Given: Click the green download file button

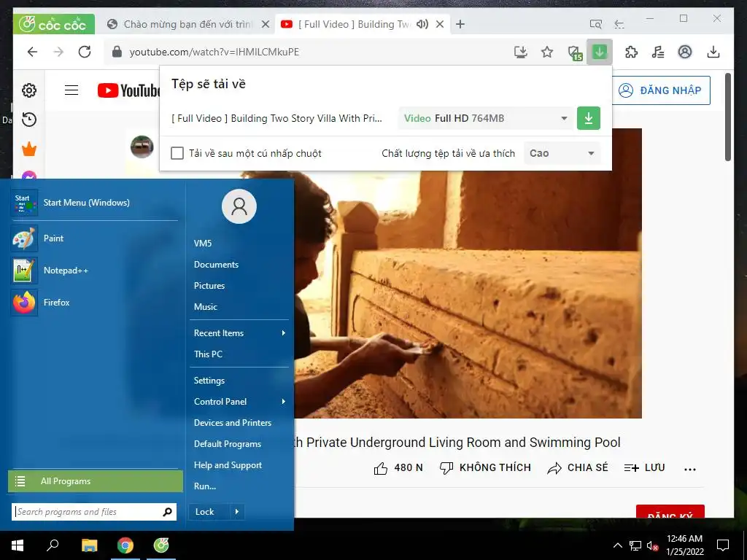Looking at the screenshot, I should point(589,118).
